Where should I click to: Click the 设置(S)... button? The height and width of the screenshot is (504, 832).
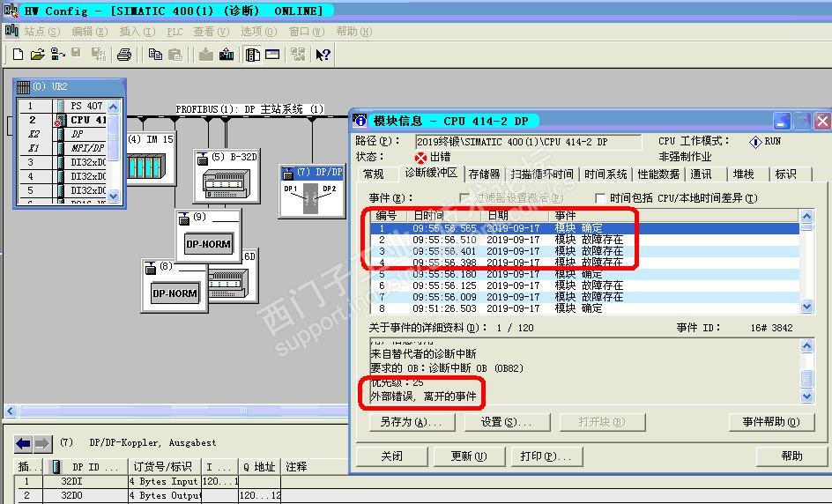click(507, 422)
